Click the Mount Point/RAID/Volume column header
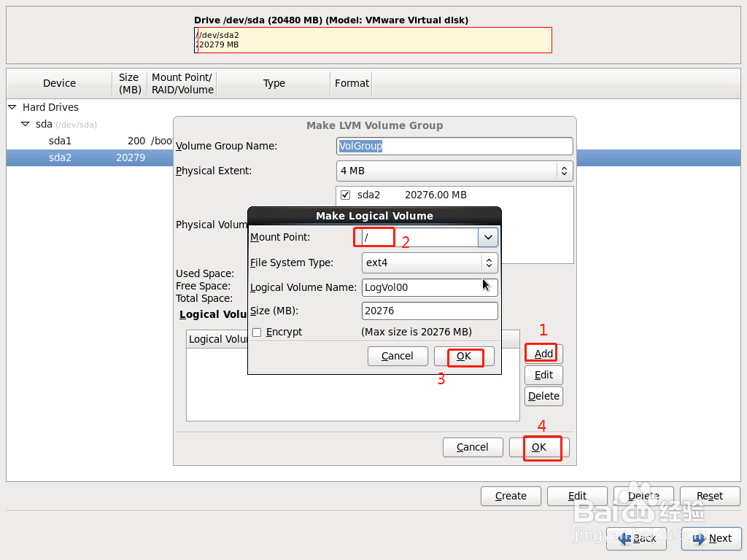 (x=182, y=83)
